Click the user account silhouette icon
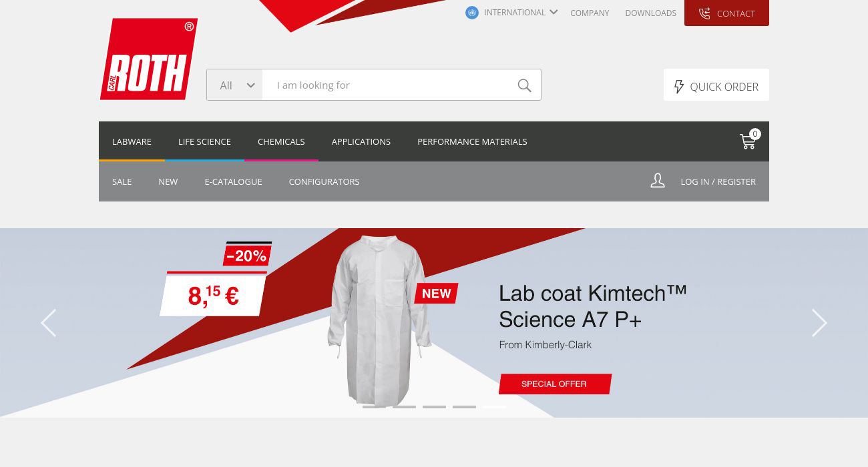 click(658, 181)
